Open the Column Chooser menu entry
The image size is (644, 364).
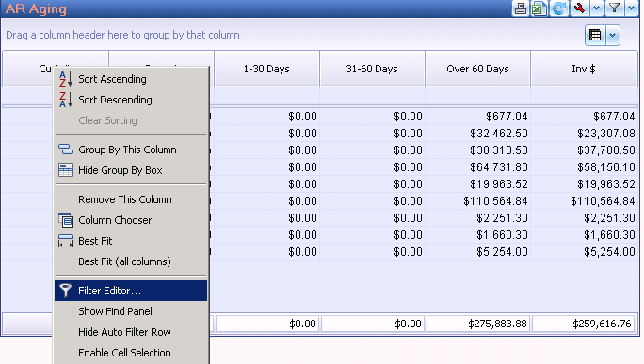click(131, 220)
